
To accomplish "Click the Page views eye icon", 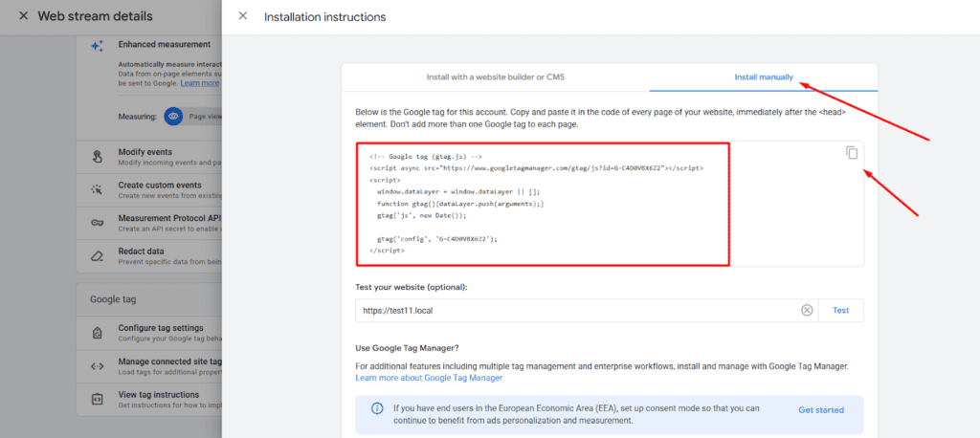I will [x=173, y=116].
